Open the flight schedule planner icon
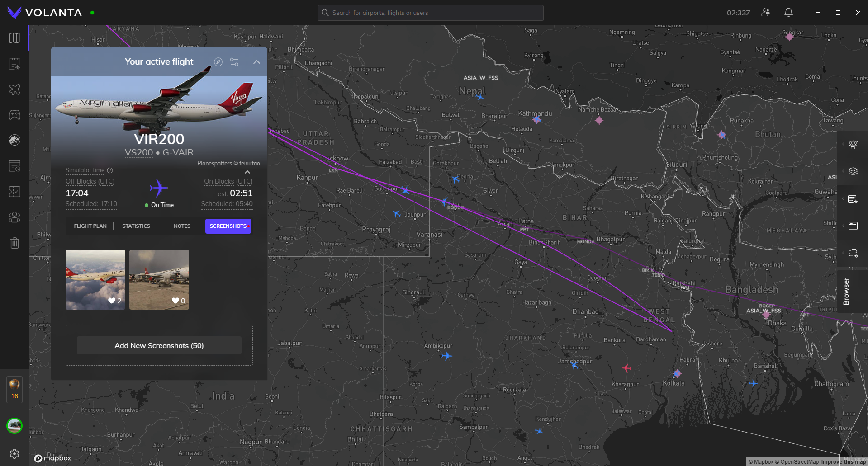This screenshot has width=868, height=466. pos(15,64)
